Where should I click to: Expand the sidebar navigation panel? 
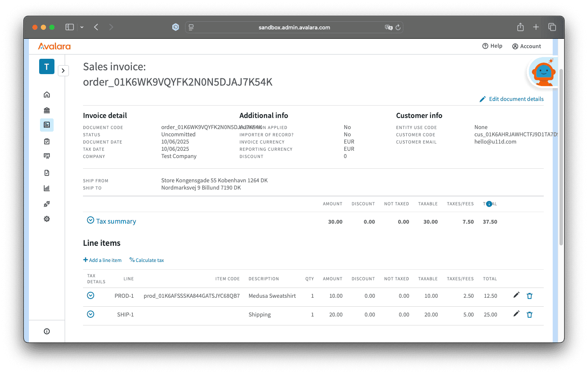pyautogui.click(x=63, y=71)
